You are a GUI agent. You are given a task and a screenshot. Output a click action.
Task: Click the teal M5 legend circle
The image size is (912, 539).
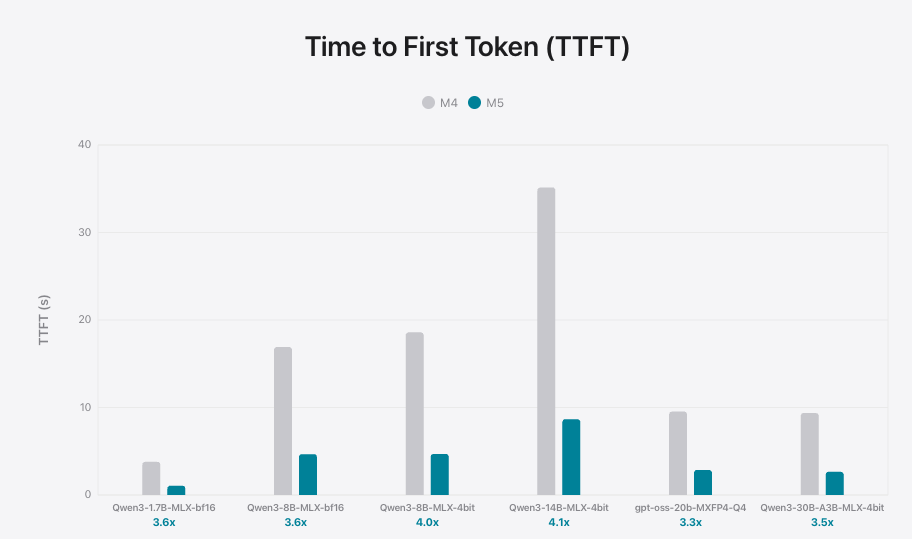(x=475, y=103)
